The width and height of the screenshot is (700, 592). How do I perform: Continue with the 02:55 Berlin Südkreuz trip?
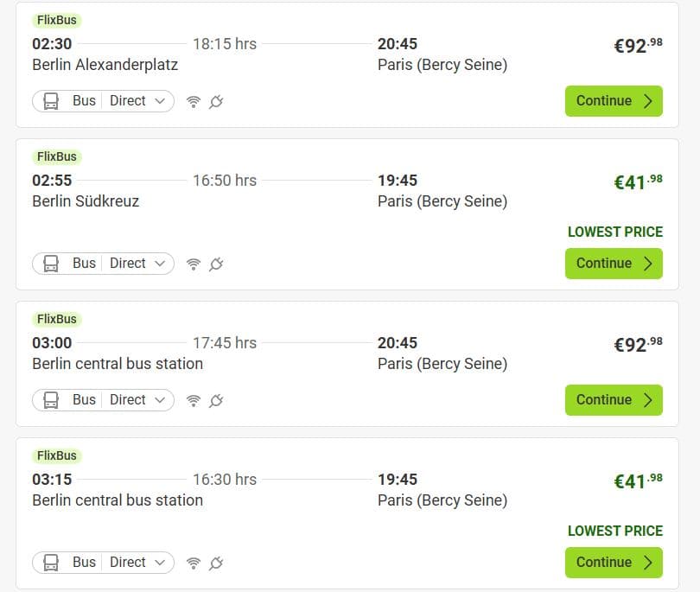tap(614, 264)
